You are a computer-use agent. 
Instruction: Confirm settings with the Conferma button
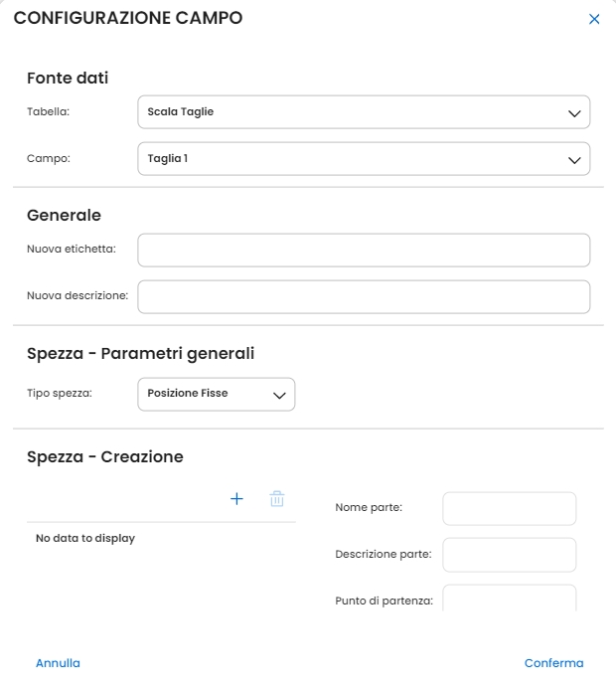point(553,663)
